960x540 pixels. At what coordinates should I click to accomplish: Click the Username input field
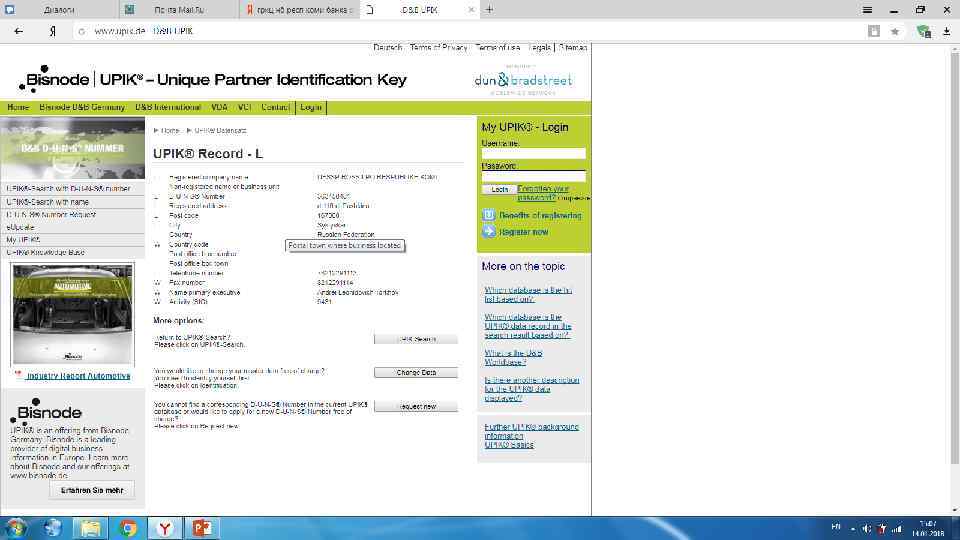[533, 154]
